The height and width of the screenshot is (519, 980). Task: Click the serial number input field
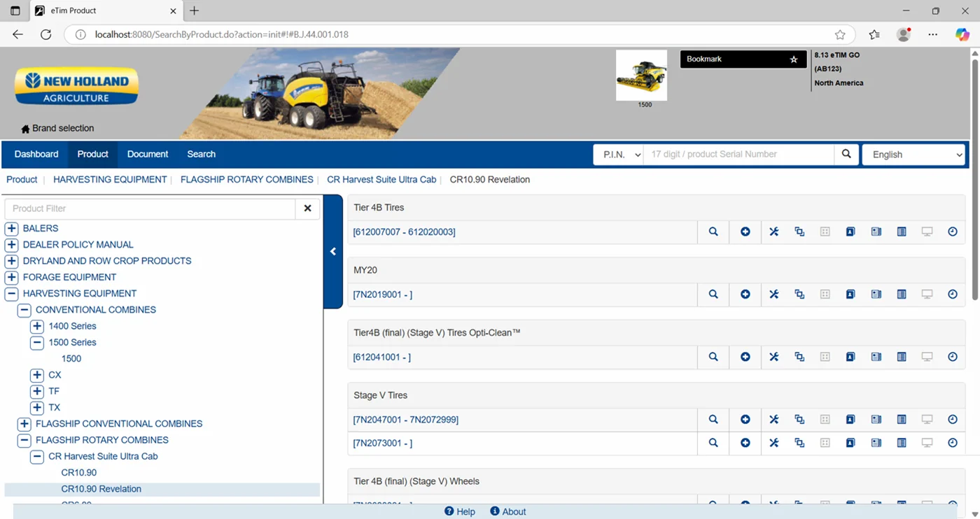(738, 155)
